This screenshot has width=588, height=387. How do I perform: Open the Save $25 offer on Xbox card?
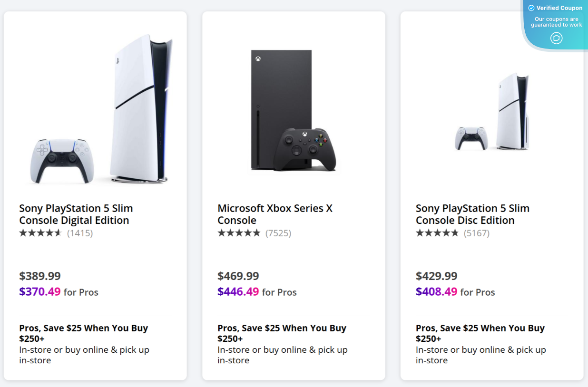coord(282,333)
